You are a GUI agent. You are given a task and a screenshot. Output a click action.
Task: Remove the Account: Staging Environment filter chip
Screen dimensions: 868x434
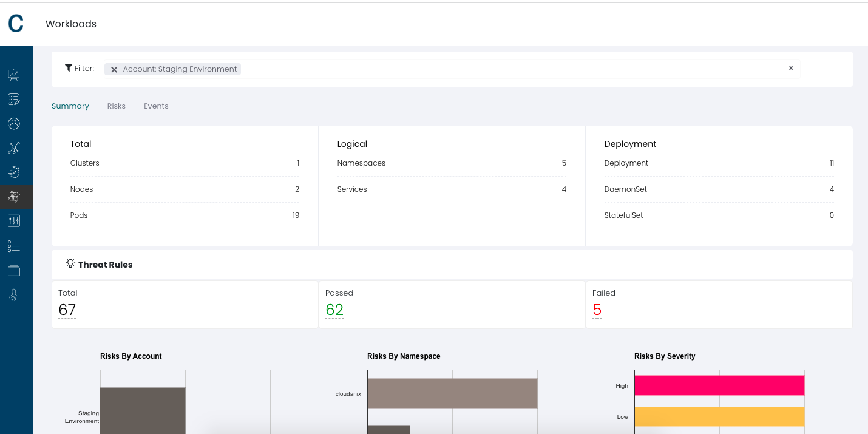[114, 70]
